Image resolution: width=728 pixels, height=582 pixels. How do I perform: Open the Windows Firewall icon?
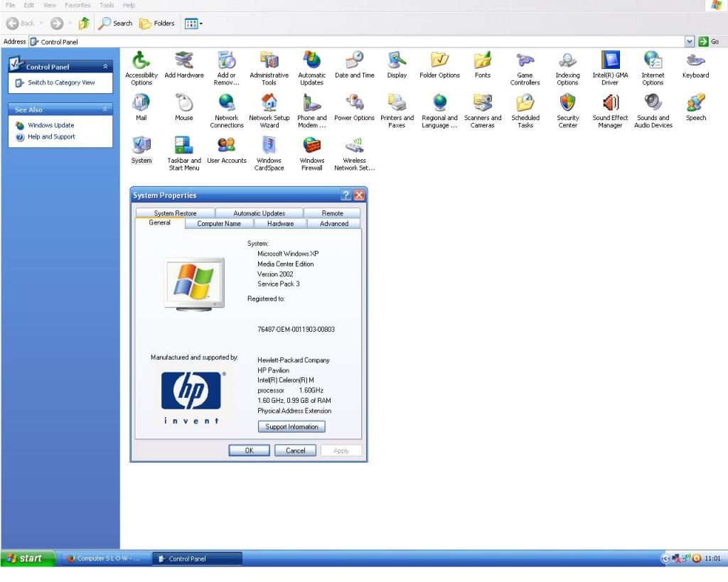coord(311,146)
